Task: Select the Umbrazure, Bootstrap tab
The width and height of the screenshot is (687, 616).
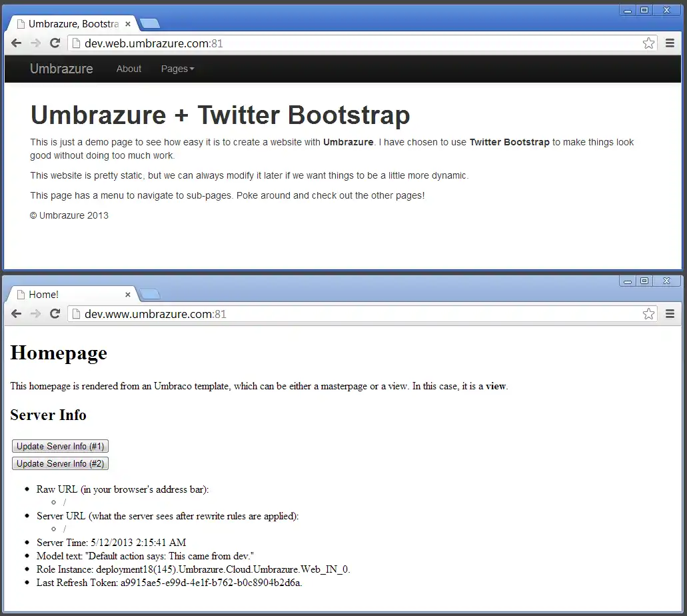Action: (x=73, y=24)
